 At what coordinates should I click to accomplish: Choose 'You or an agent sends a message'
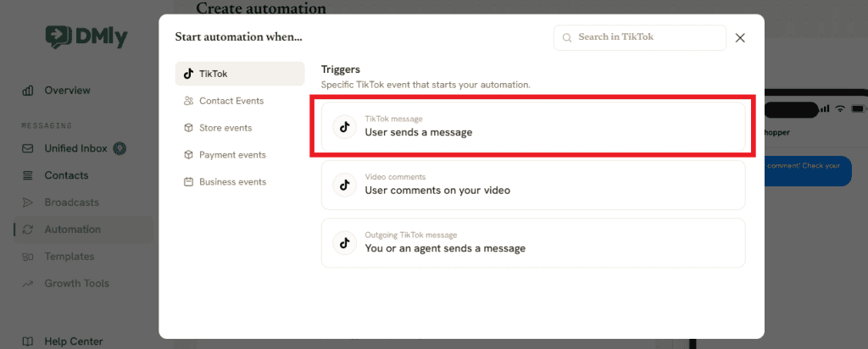coord(533,243)
